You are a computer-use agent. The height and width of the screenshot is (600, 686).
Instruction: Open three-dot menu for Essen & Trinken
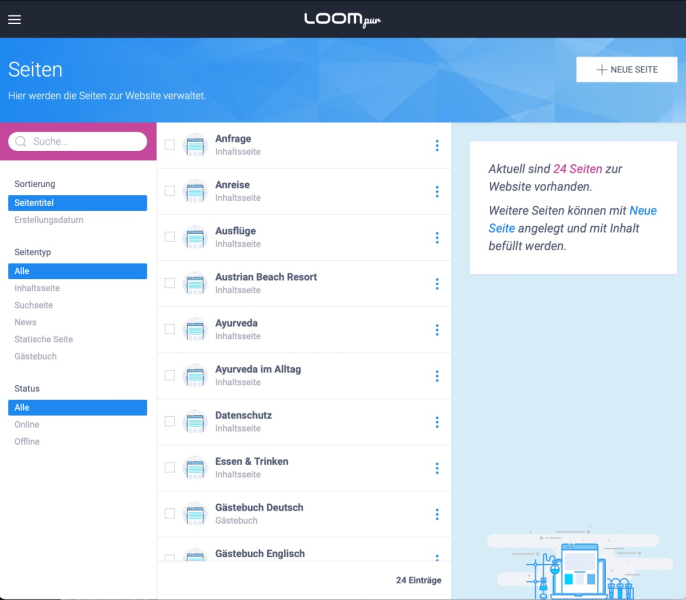point(437,468)
